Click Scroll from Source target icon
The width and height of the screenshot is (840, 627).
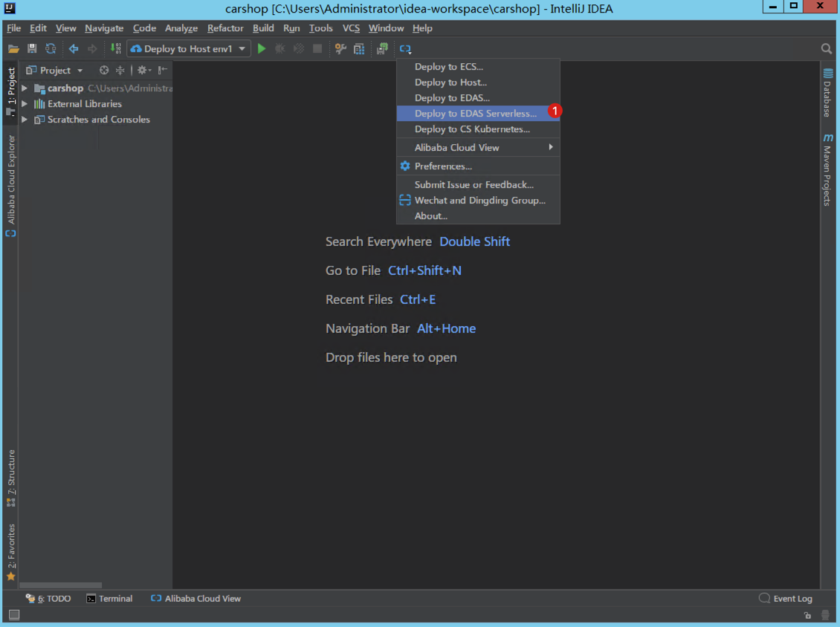104,70
